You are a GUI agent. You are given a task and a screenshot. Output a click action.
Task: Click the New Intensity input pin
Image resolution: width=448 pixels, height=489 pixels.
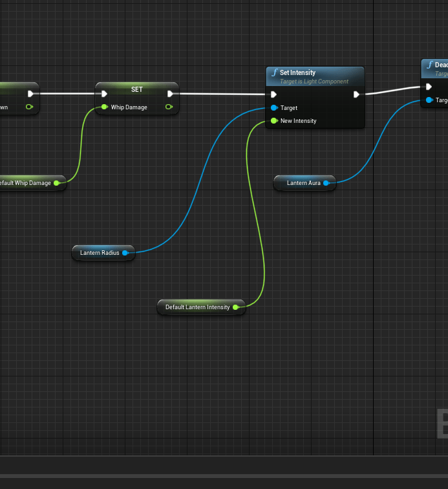point(274,121)
